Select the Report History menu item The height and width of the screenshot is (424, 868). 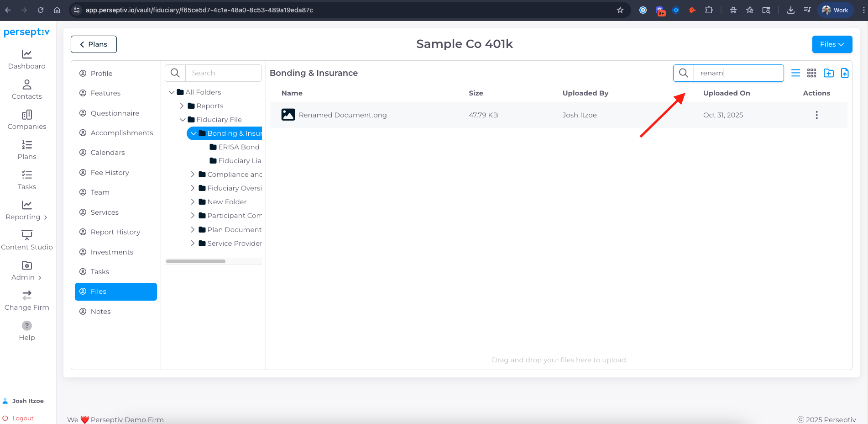tap(116, 232)
